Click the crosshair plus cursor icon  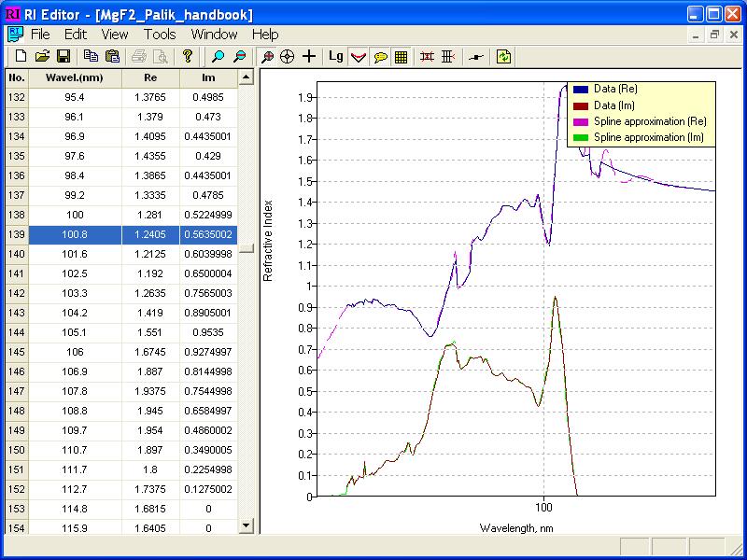(309, 57)
